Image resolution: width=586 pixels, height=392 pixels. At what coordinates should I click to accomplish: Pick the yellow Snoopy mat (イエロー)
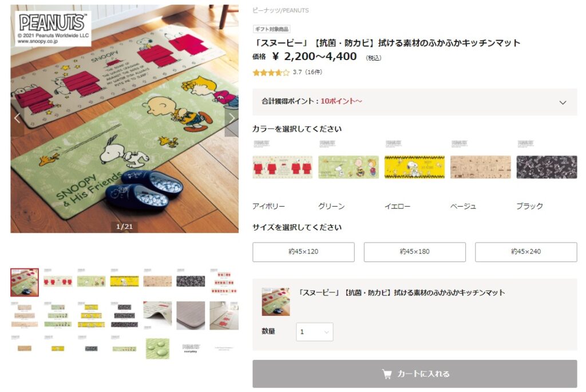[x=414, y=167]
